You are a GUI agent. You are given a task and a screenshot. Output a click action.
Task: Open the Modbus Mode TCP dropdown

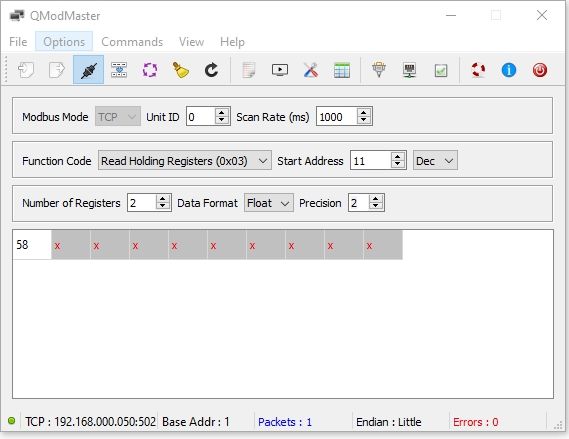118,116
